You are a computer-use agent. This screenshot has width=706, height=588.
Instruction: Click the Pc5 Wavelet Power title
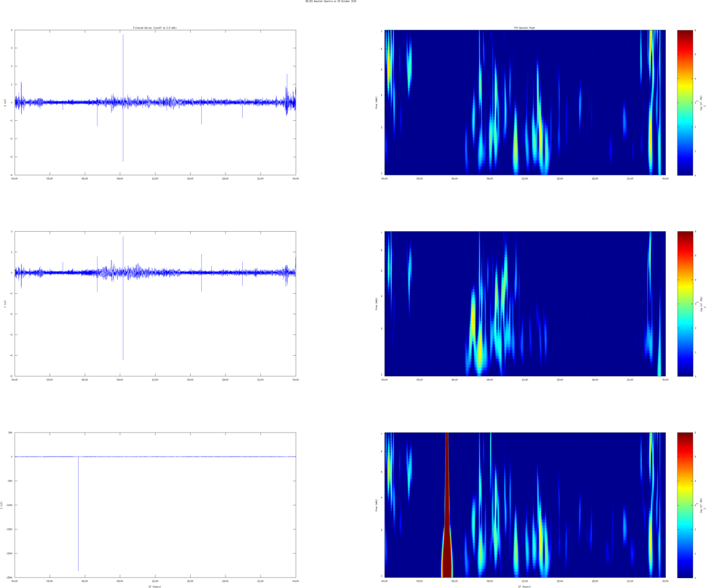(525, 28)
